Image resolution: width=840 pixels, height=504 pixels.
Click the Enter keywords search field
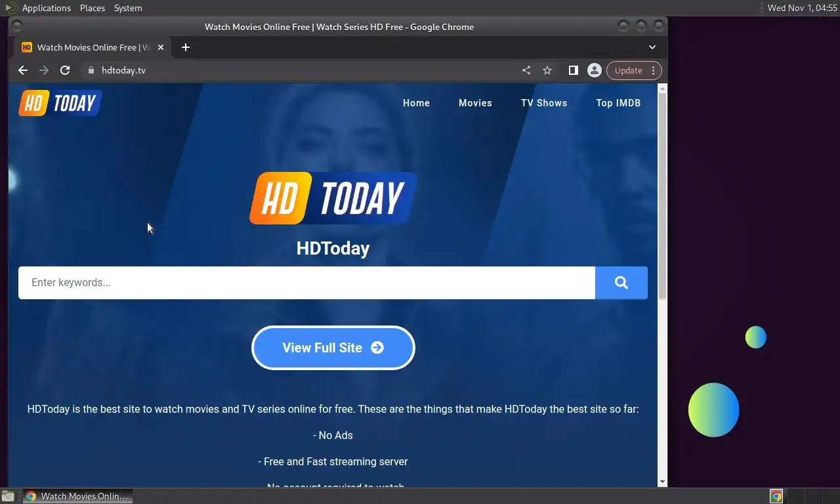tap(306, 283)
